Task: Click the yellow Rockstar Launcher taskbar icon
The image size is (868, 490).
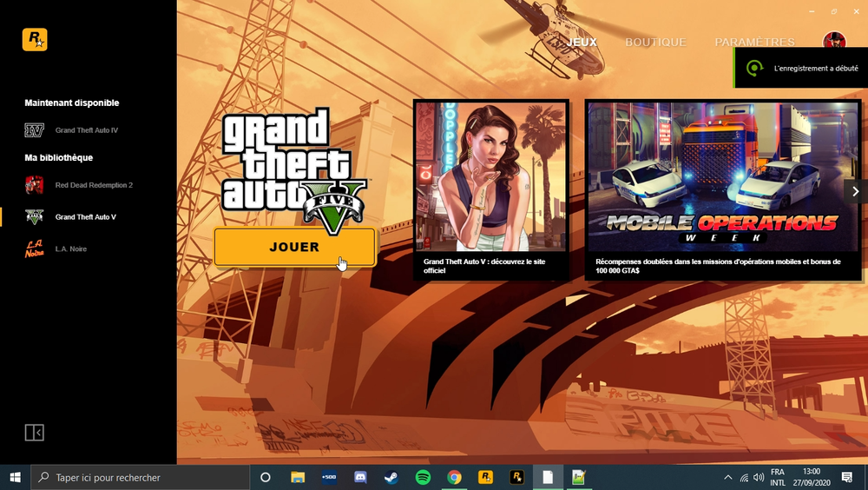Action: (485, 477)
